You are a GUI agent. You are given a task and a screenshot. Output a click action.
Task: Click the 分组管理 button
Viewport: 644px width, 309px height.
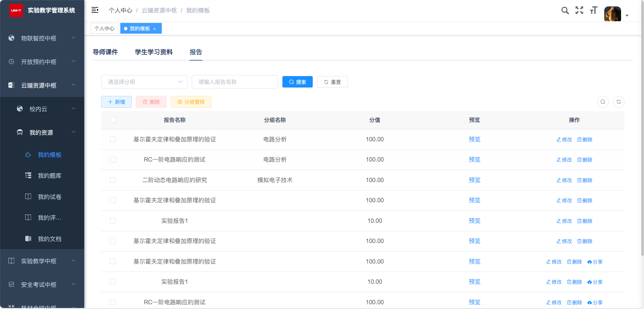tap(191, 102)
